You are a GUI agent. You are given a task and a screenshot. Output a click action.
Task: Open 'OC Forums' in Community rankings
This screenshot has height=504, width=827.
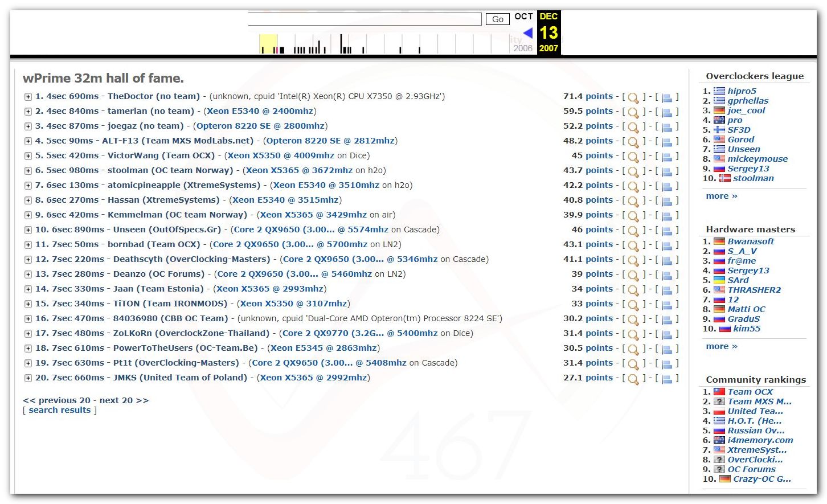click(751, 469)
